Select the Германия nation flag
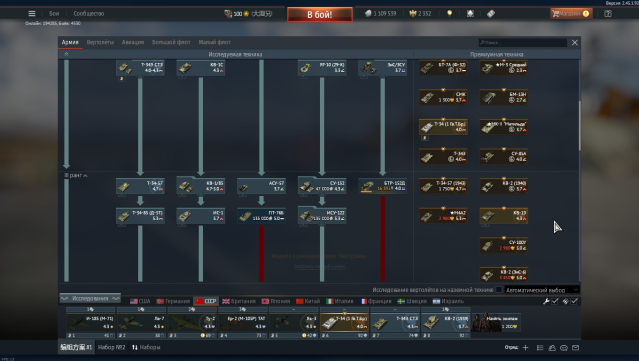This screenshot has width=639, height=361. 173,301
